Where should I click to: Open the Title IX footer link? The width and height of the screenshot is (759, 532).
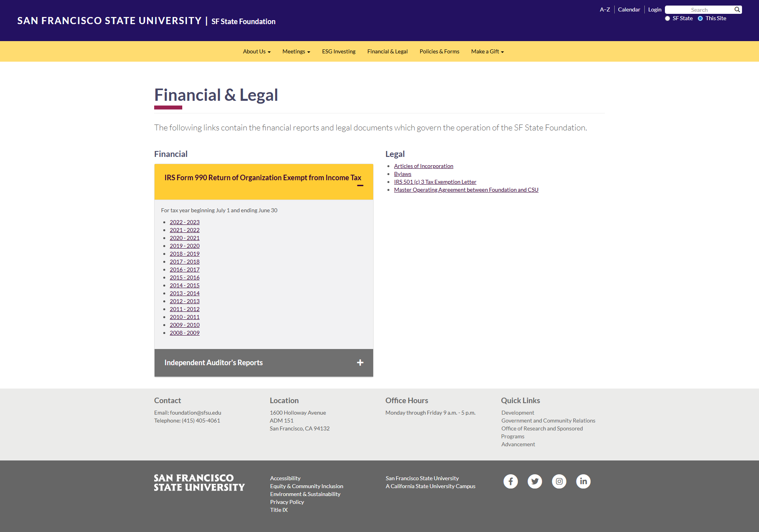[x=279, y=510]
